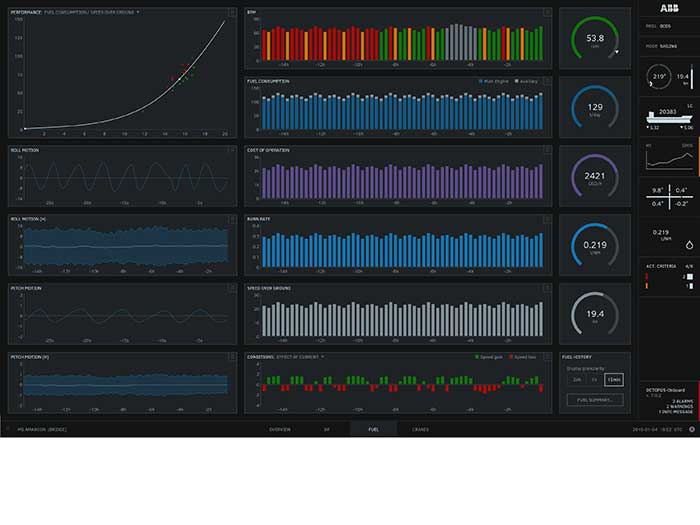Click the 2421 cost of operation gauge
The width and height of the screenshot is (700, 525).
pyautogui.click(x=595, y=176)
